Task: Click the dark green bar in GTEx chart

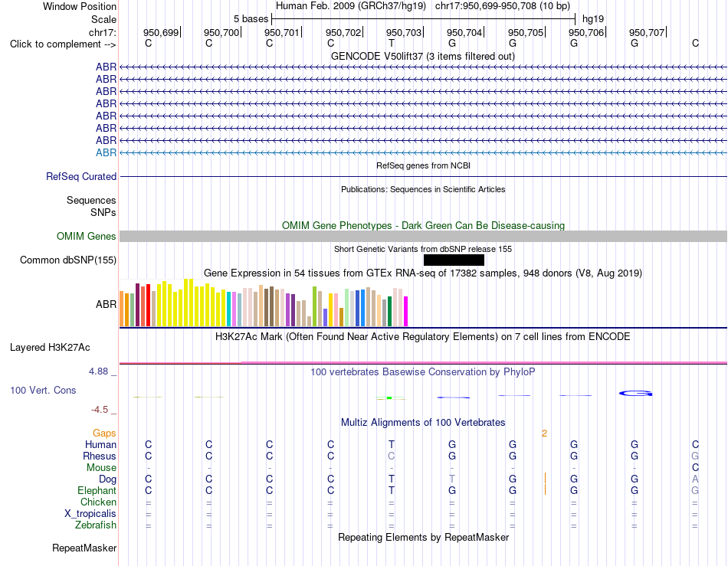Action: tap(389, 311)
